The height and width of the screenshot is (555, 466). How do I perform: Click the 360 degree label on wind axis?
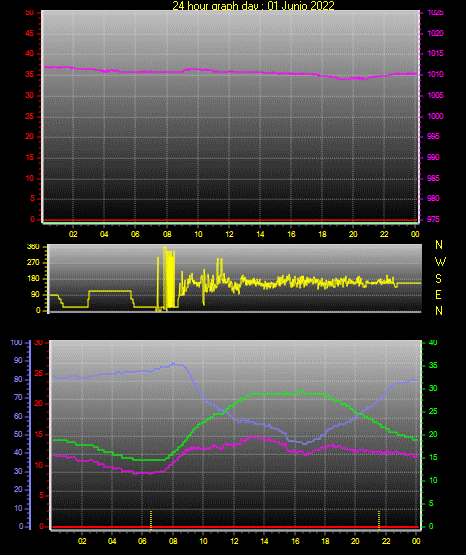[x=33, y=247]
